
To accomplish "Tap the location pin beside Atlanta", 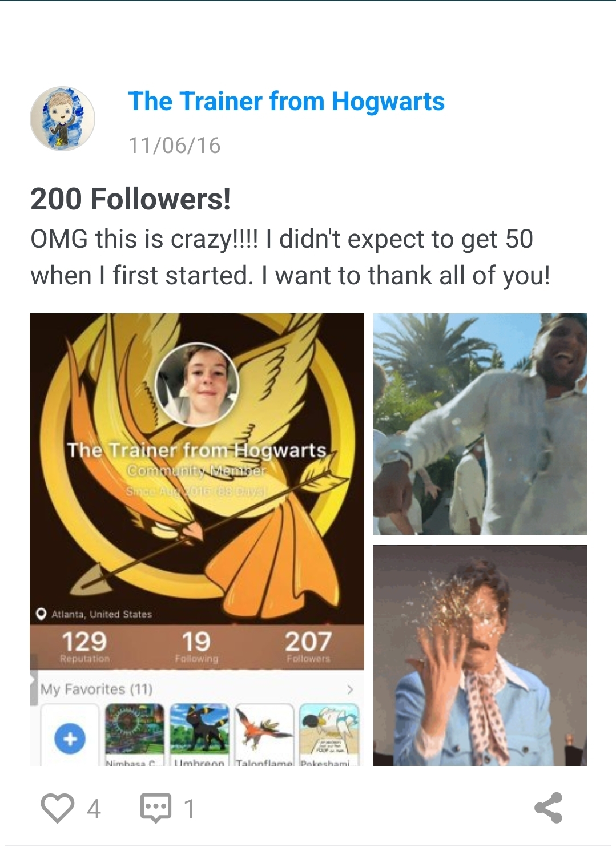I will (41, 614).
